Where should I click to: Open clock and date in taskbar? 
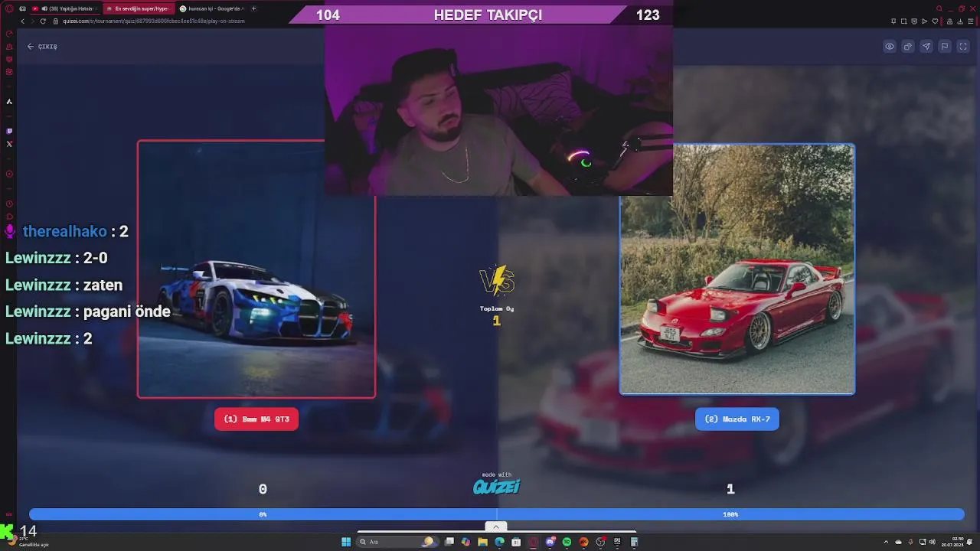click(952, 542)
